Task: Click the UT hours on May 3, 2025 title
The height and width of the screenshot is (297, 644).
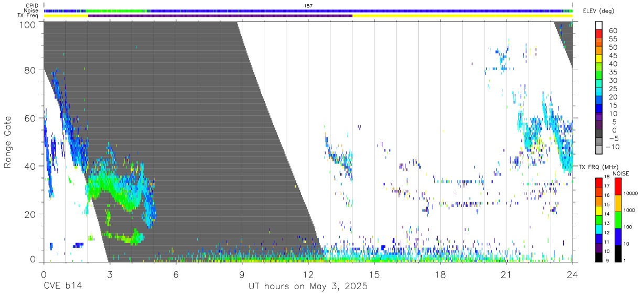Action: [308, 287]
